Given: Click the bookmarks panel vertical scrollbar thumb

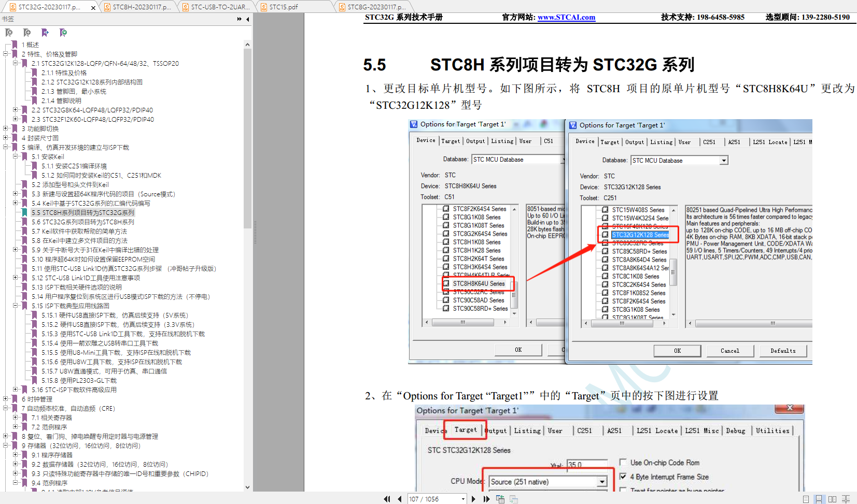Looking at the screenshot, I should point(247,138).
